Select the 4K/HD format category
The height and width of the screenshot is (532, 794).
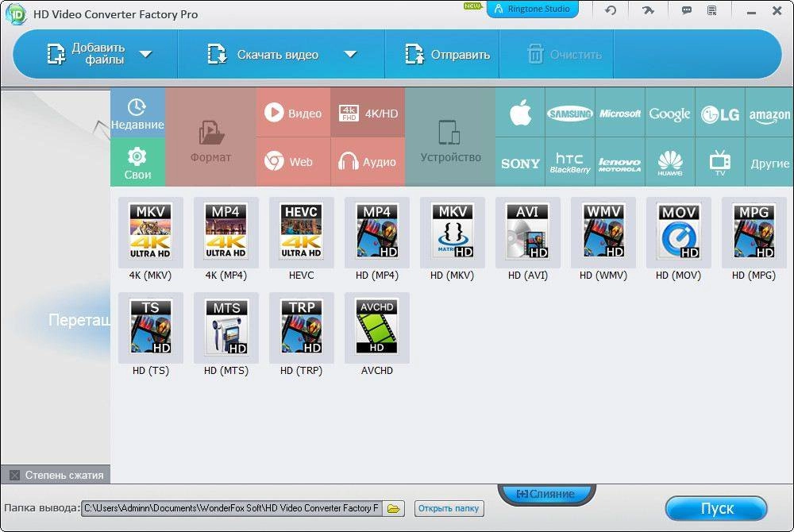pos(368,113)
